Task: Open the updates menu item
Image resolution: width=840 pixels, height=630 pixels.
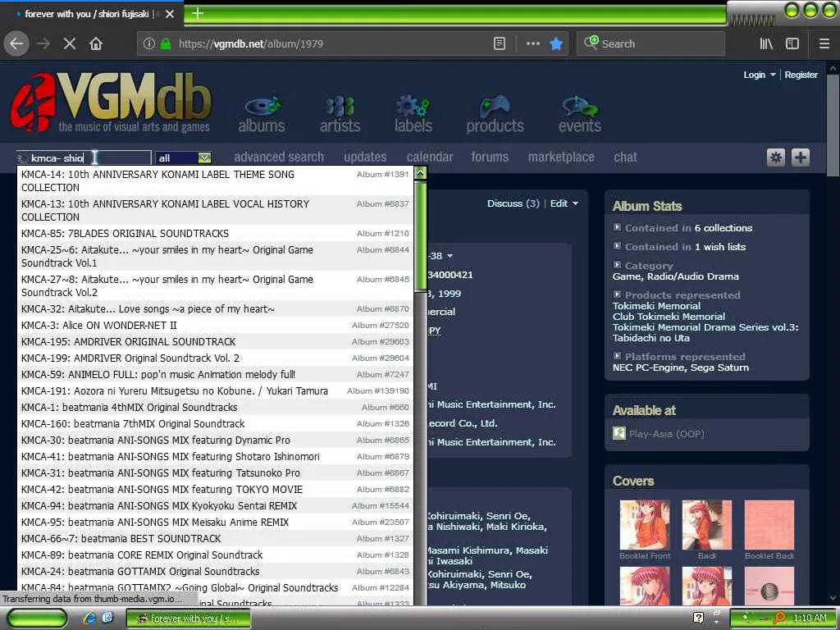Action: coord(365,157)
